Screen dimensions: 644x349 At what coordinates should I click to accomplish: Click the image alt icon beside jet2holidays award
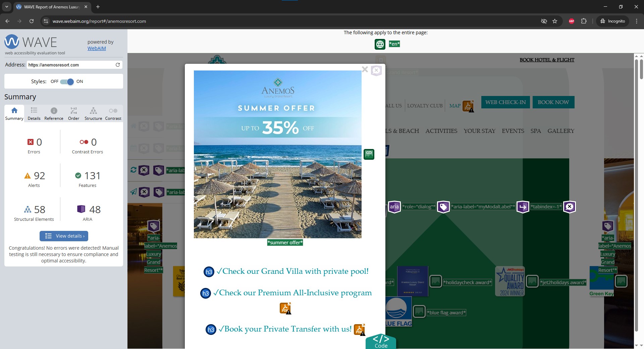(x=532, y=281)
